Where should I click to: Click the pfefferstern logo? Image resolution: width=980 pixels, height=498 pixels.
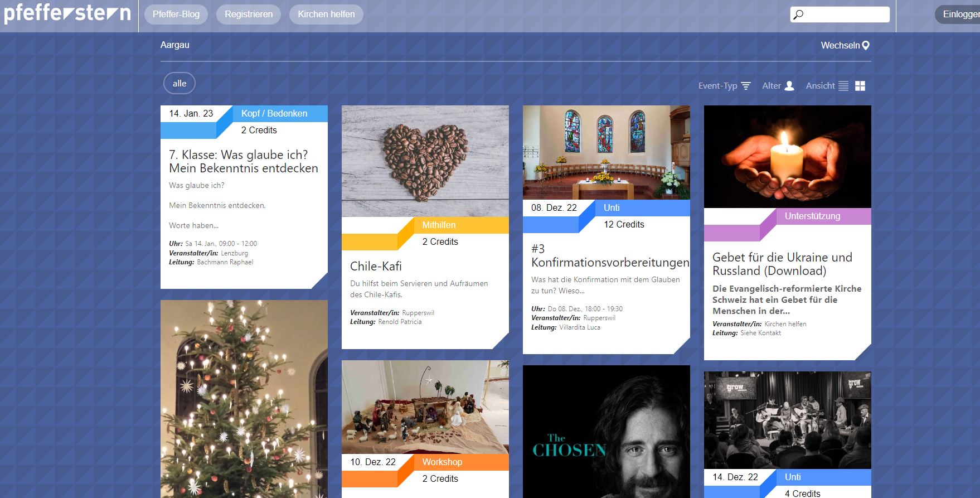click(67, 13)
